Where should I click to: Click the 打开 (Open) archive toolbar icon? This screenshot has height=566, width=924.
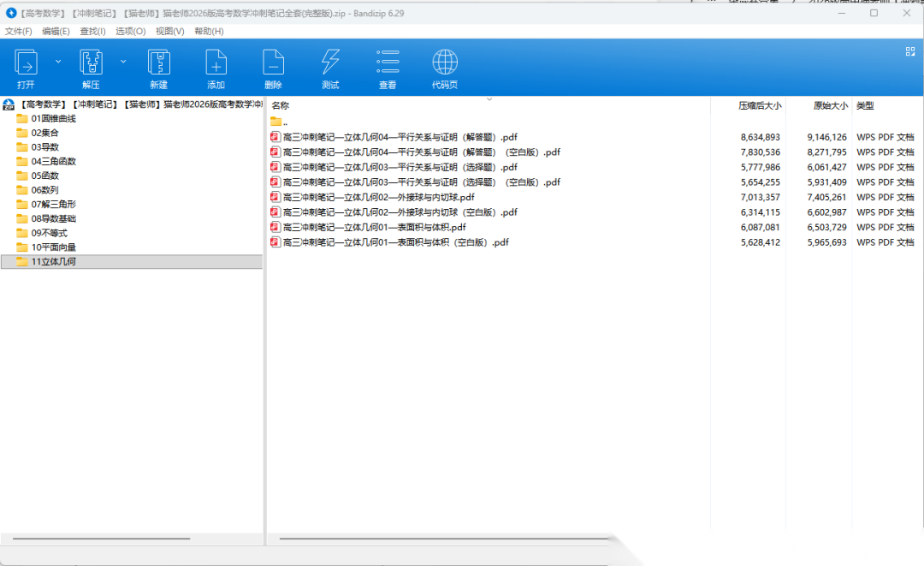pos(27,63)
